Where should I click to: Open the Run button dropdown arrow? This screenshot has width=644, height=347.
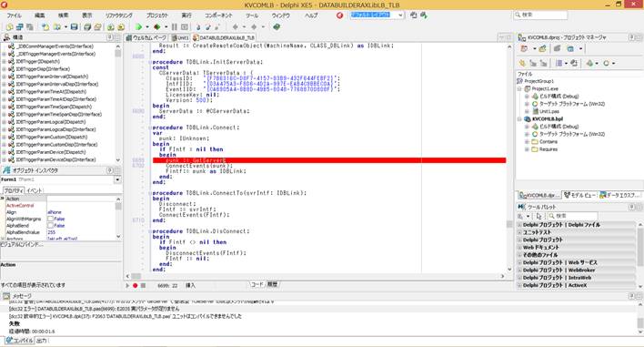point(147,26)
